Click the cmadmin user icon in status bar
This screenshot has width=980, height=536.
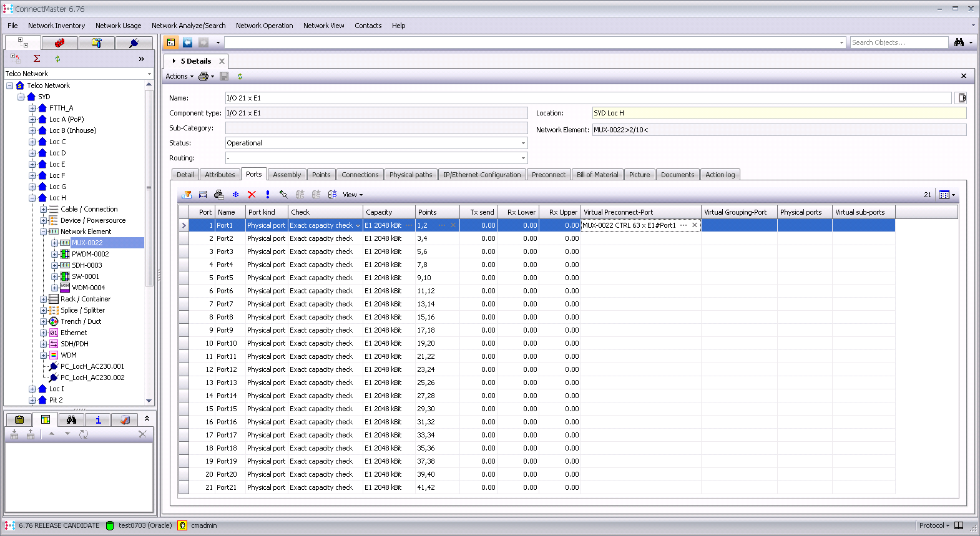(x=182, y=525)
